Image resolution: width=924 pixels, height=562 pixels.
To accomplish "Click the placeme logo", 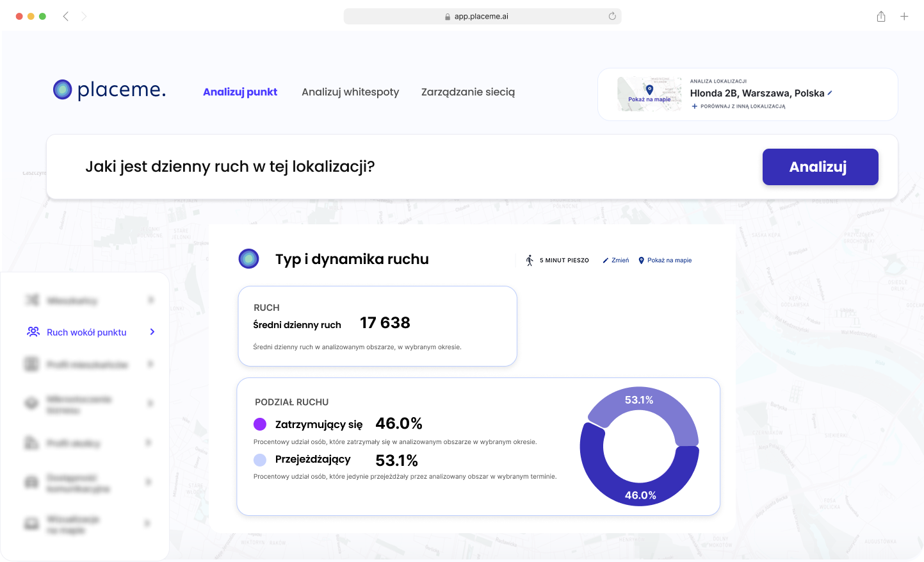I will click(109, 90).
